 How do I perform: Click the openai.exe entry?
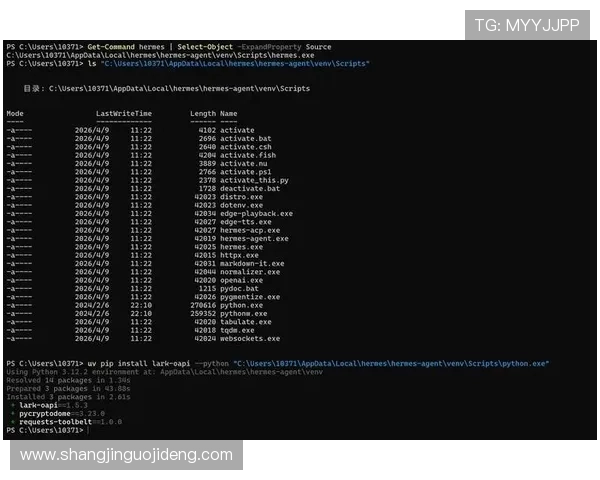[241, 280]
